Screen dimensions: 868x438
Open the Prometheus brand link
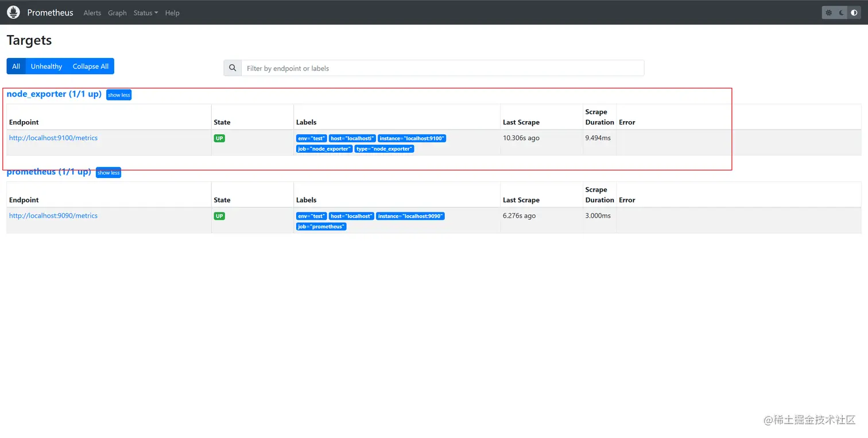50,12
